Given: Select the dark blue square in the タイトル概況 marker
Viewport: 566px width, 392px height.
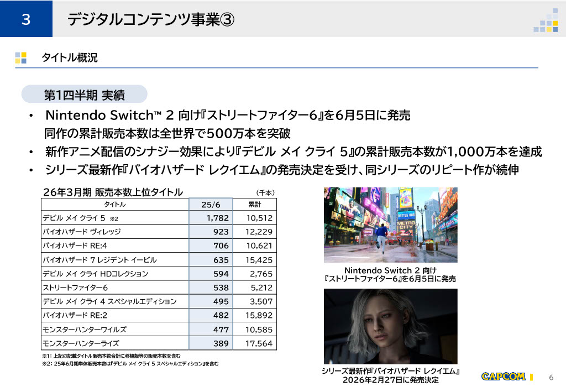Looking at the screenshot, I should coord(23,60).
